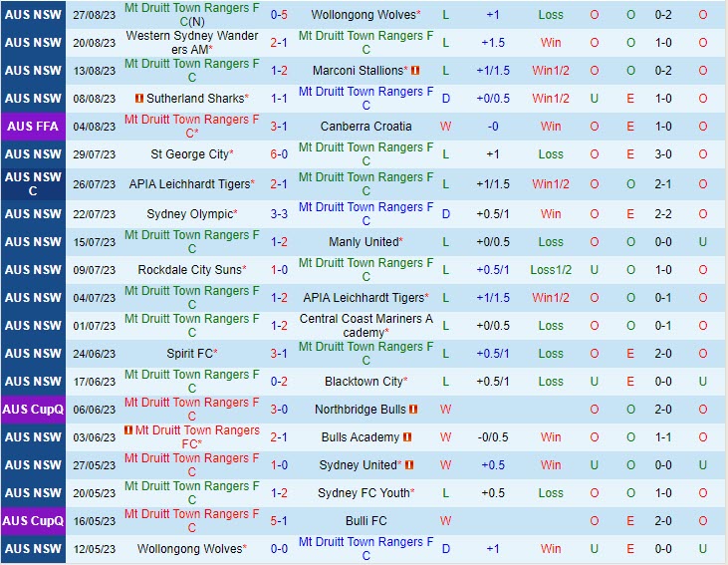Open Western Sydney Wanderers AM team link
This screenshot has height=565, width=728.
point(192,43)
